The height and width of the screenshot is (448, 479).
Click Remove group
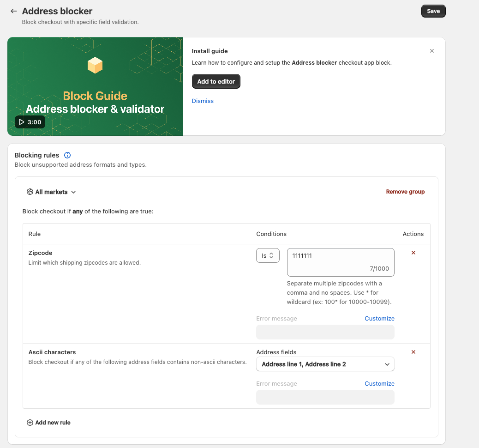pos(405,192)
